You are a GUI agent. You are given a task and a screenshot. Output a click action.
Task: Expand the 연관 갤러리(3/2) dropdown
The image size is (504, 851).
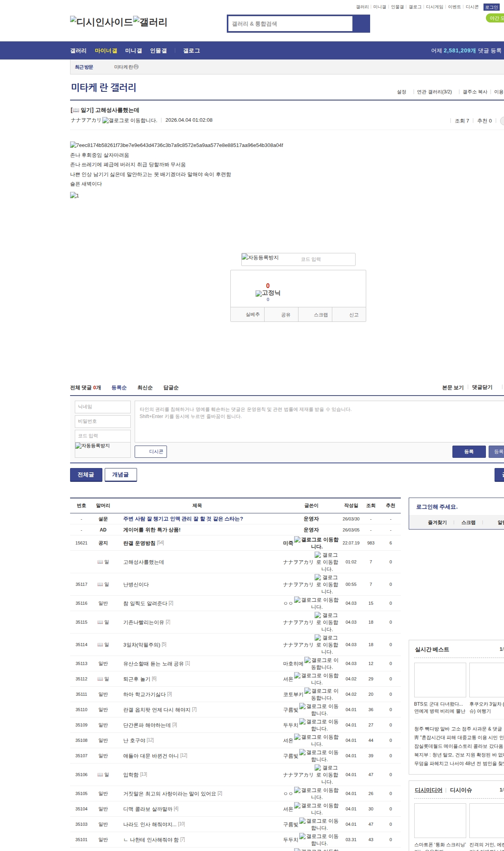[x=434, y=92]
